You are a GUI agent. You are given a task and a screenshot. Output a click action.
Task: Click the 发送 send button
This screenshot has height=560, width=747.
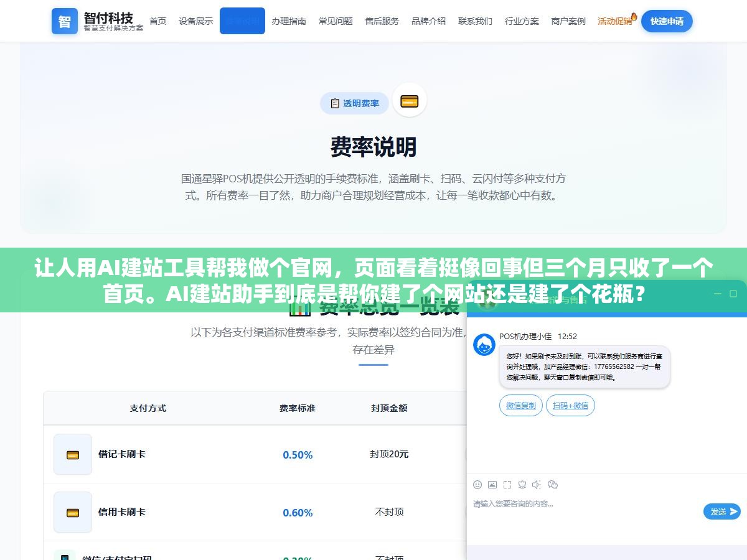(x=722, y=511)
